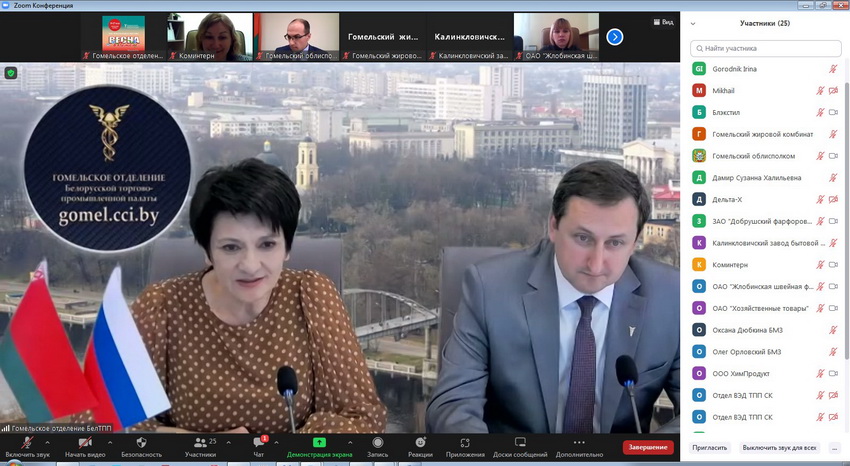Open Доски сообщений whiteboards
The height and width of the screenshot is (466, 850).
click(520, 446)
